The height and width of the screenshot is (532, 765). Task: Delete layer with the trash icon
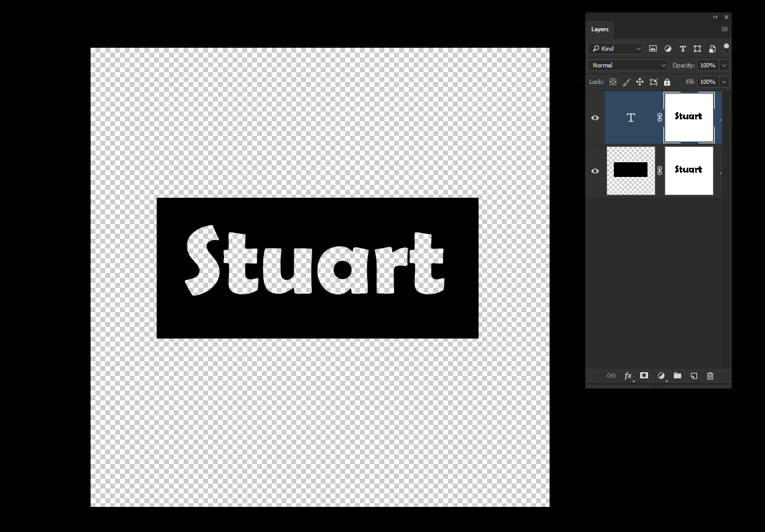(x=710, y=376)
